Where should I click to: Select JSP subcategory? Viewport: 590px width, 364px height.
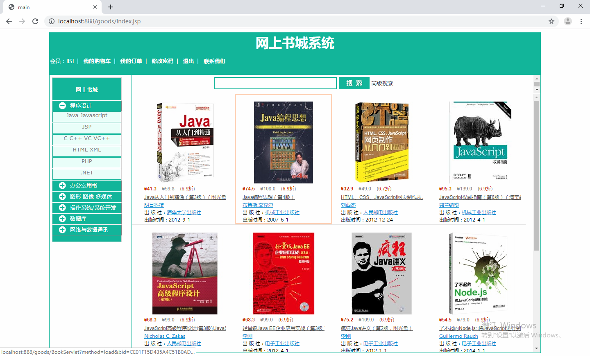(87, 127)
